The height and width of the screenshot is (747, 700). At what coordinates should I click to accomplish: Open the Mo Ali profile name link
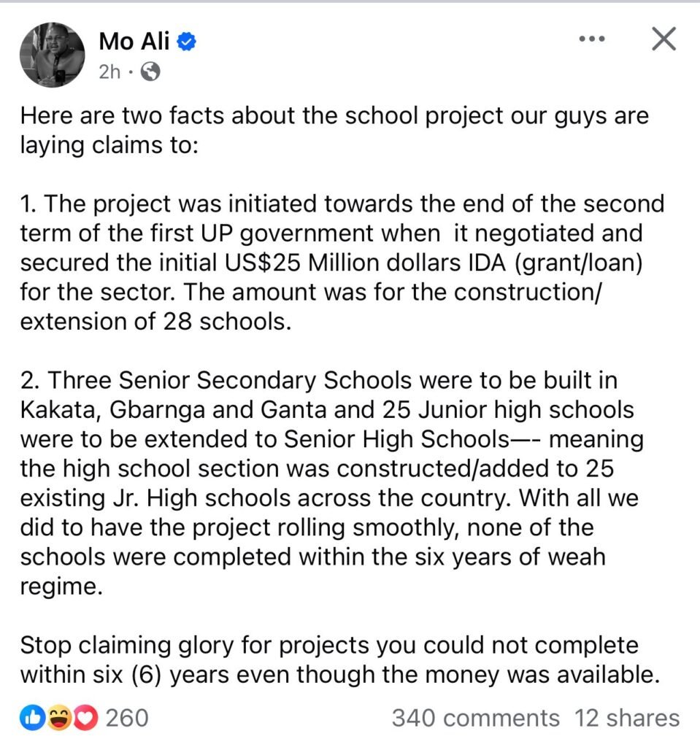pyautogui.click(x=134, y=42)
